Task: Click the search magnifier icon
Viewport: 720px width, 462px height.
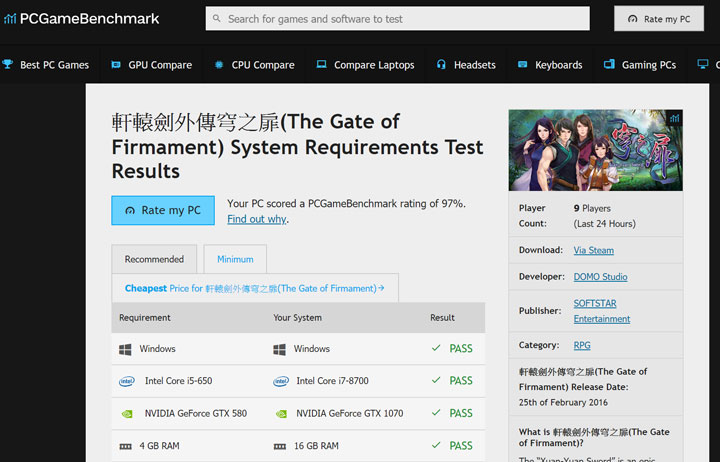Action: [217, 18]
